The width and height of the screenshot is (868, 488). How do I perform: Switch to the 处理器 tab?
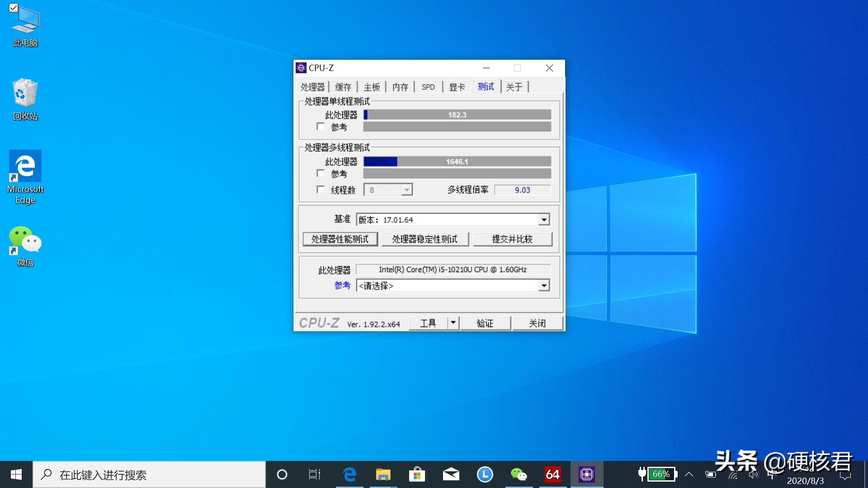point(312,86)
